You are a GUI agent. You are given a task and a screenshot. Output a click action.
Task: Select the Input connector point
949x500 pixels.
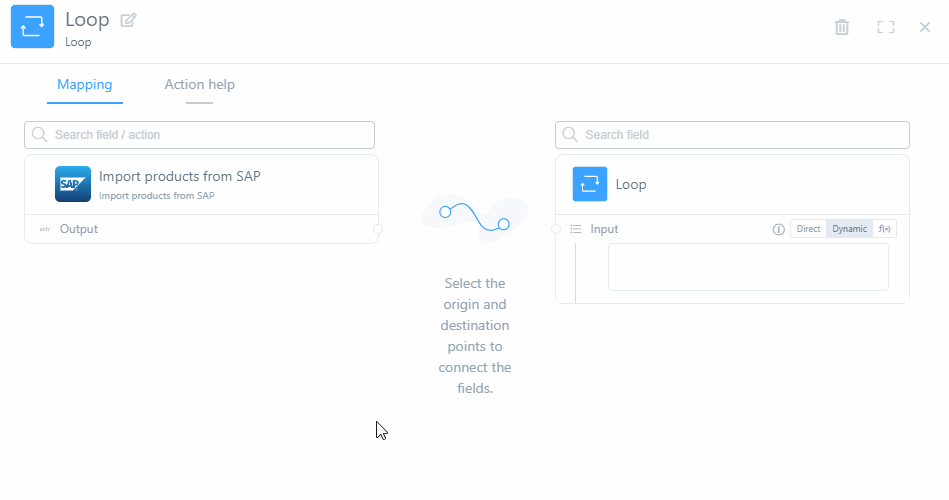(x=556, y=229)
